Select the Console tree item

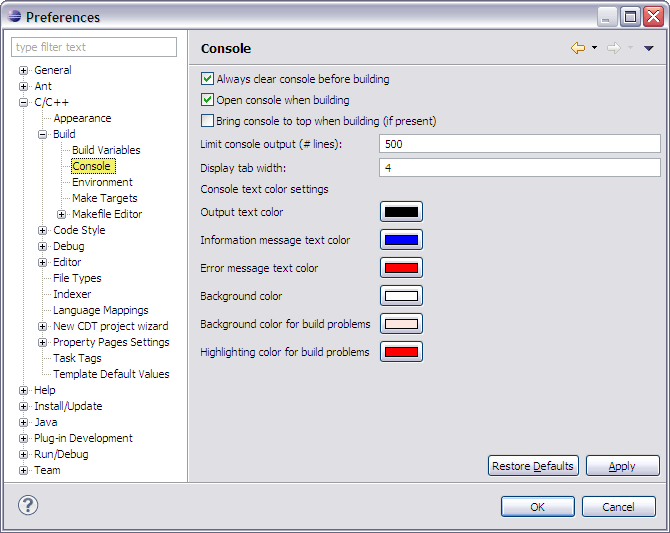pos(93,166)
